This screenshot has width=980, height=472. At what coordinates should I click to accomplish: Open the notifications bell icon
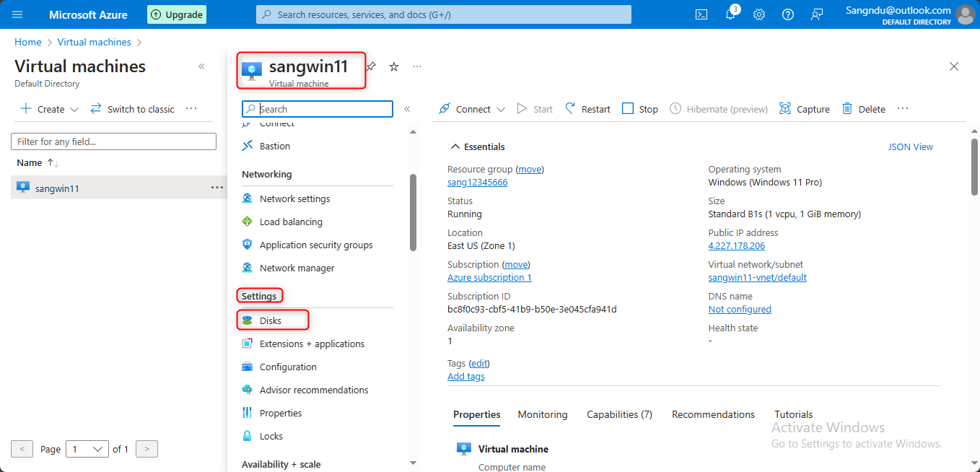point(730,14)
